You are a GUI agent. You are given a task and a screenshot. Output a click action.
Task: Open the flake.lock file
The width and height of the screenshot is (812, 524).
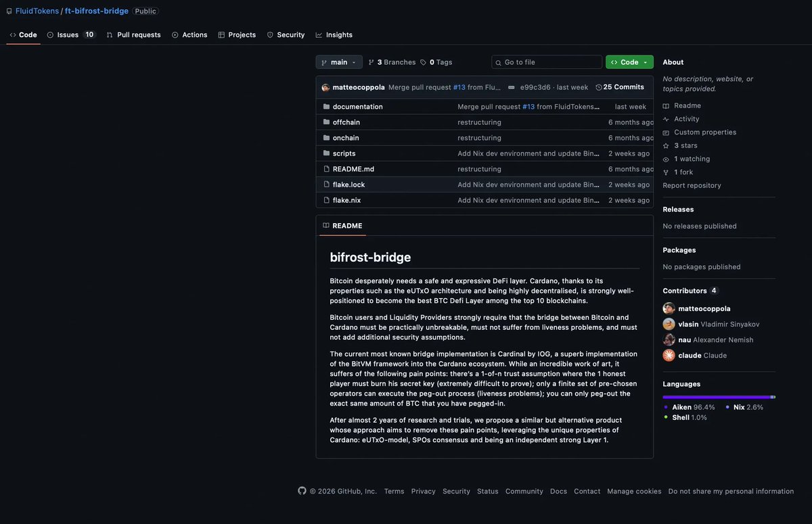point(348,185)
